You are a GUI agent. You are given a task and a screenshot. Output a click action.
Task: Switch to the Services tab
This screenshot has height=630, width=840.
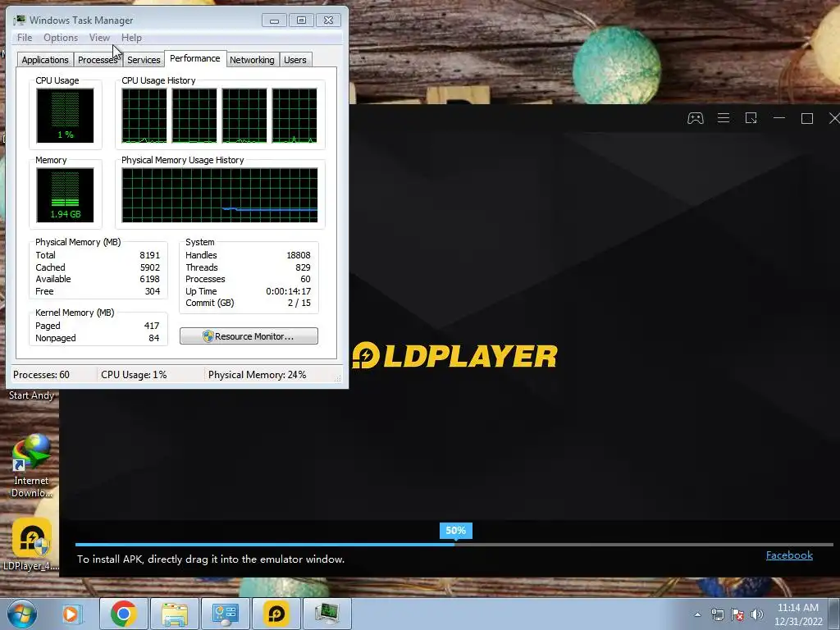[144, 60]
